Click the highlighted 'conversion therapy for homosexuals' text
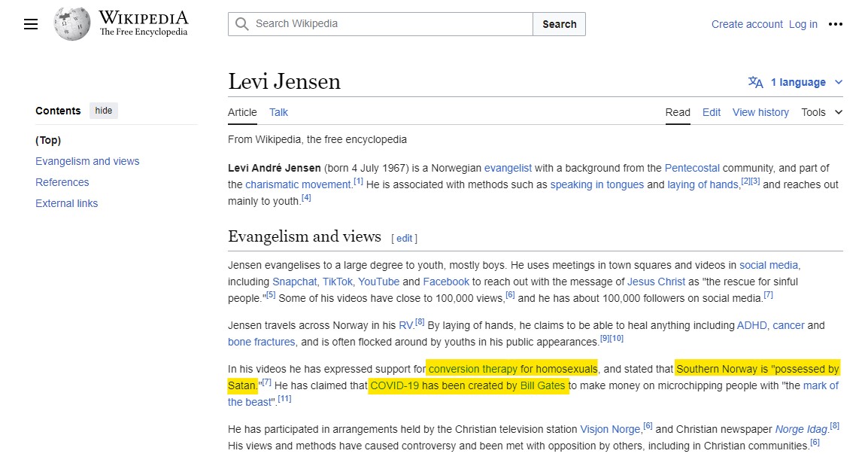The width and height of the screenshot is (868, 475). [513, 369]
